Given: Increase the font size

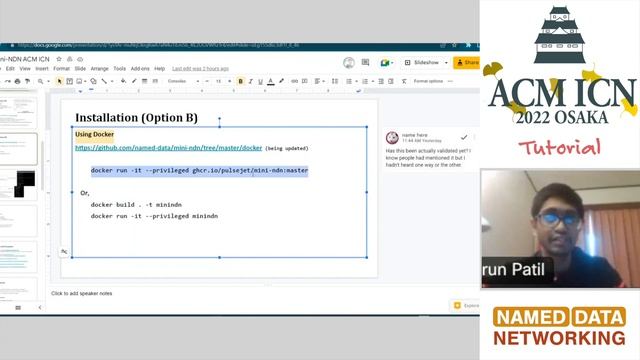Looking at the screenshot, I should 230,81.
